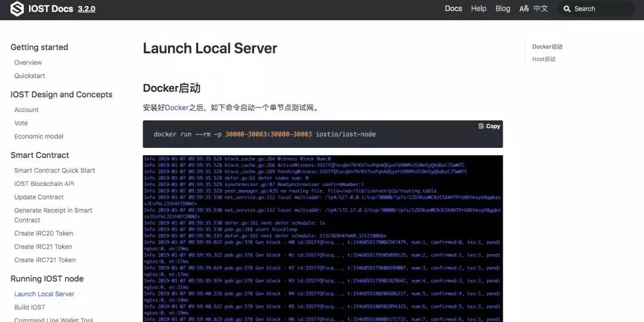644x322 pixels.
Task: Click the docker run command text
Action: coord(265,134)
